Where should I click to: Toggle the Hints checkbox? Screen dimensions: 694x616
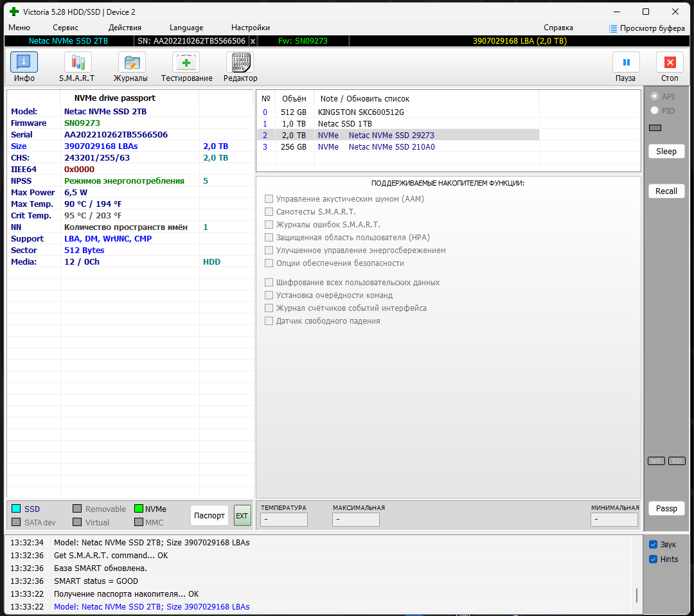pyautogui.click(x=654, y=559)
